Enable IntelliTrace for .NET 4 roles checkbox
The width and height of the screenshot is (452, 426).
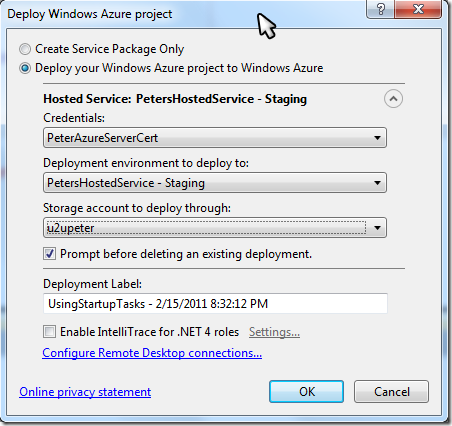[49, 332]
